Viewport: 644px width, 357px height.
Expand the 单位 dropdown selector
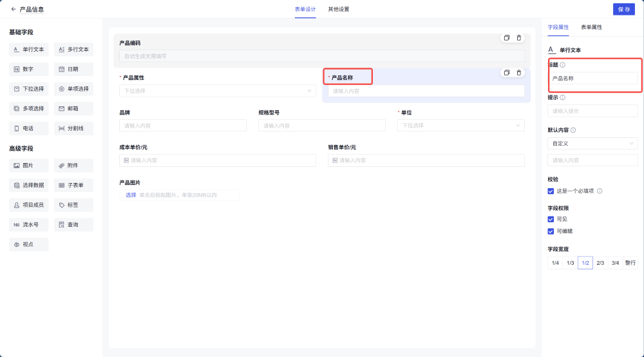(461, 125)
